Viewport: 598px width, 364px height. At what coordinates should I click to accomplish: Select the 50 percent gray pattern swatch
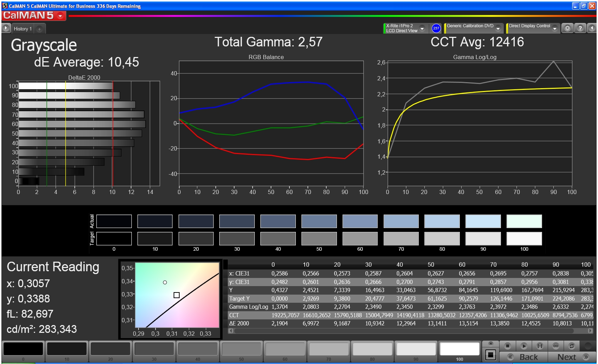(241, 351)
